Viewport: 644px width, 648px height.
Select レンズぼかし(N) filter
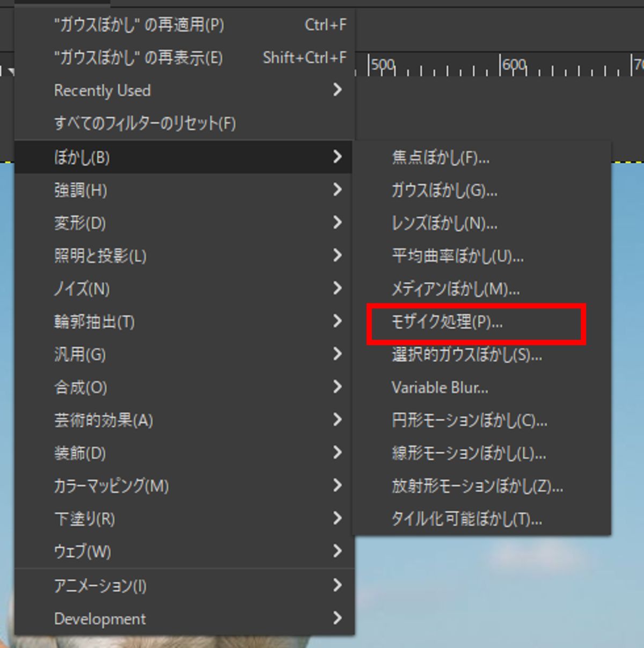(x=444, y=223)
